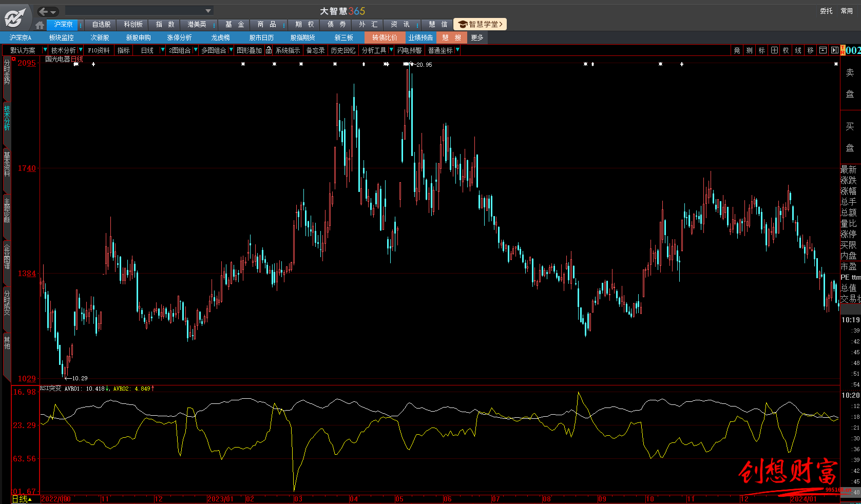861x504 pixels.
Task: Toggle the 线 drawing-line button
Action: coord(798,50)
